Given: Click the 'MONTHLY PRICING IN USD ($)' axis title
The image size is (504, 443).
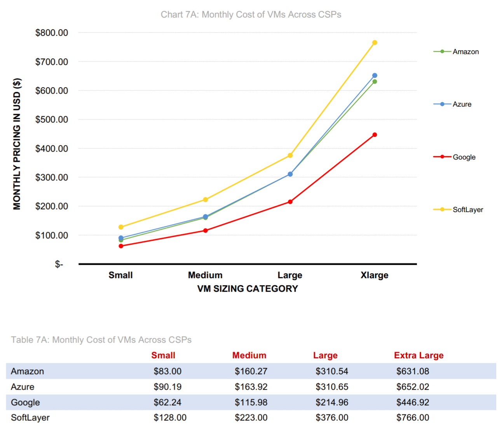Looking at the screenshot, I should [x=17, y=144].
